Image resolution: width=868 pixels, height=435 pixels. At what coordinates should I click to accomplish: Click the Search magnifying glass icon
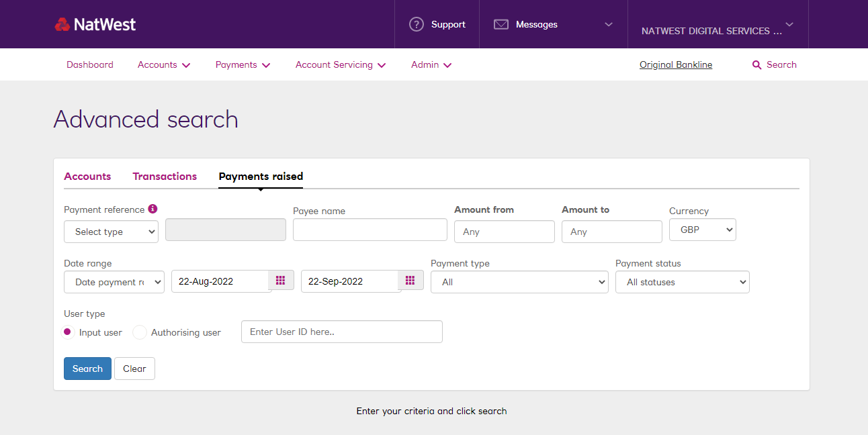click(x=756, y=65)
